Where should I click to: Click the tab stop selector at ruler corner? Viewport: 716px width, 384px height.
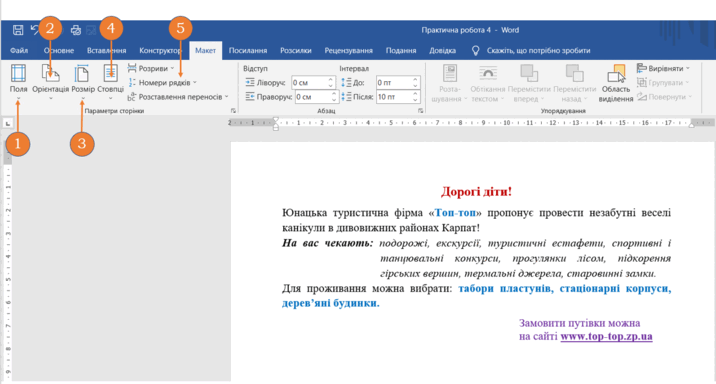pos(8,123)
